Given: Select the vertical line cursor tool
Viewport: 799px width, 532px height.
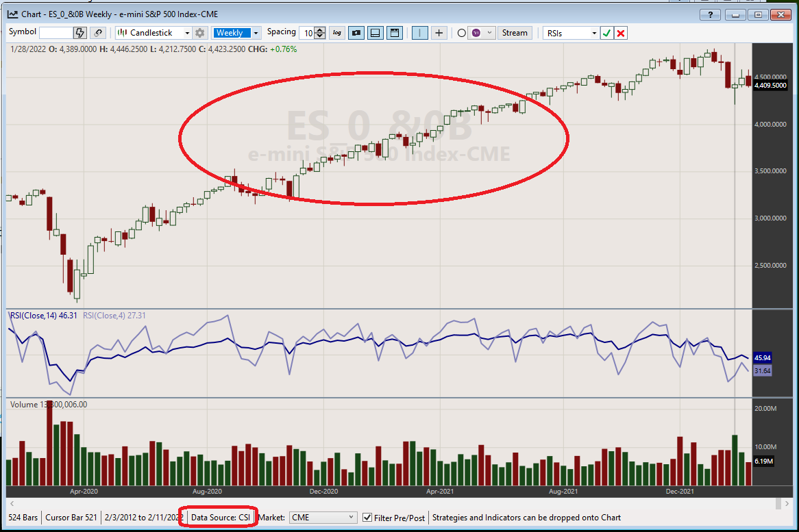Looking at the screenshot, I should pos(420,33).
